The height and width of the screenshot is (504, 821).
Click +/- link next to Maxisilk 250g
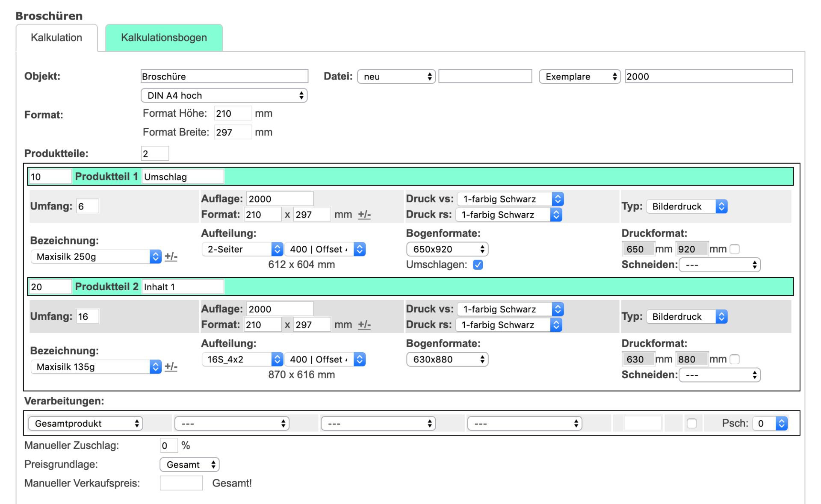[x=171, y=256]
